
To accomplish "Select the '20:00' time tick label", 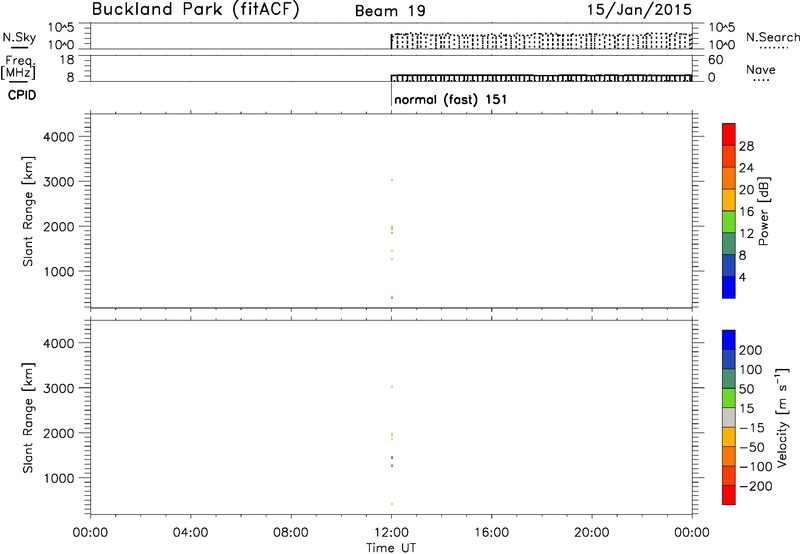I will click(592, 533).
